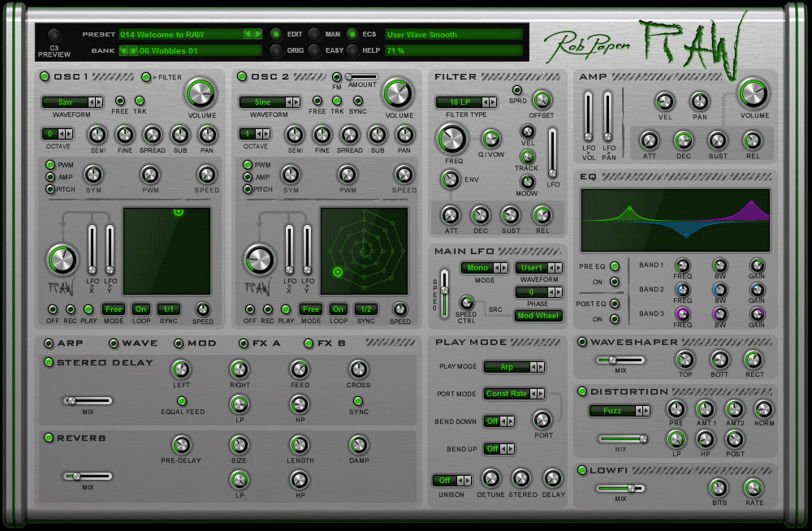The width and height of the screenshot is (812, 531).
Task: Open the Main LFO User1 waveform selector
Action: pos(538,268)
